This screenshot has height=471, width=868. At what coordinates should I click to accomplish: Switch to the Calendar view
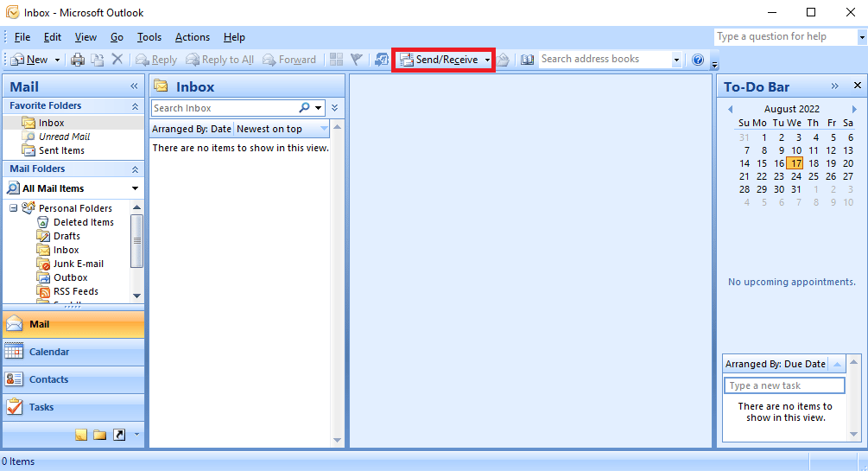[x=73, y=352]
